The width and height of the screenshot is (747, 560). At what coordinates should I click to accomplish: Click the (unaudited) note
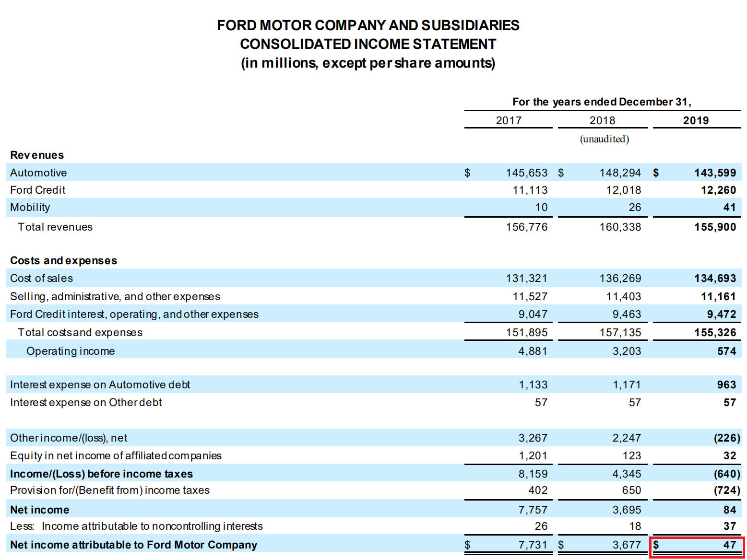point(605,139)
